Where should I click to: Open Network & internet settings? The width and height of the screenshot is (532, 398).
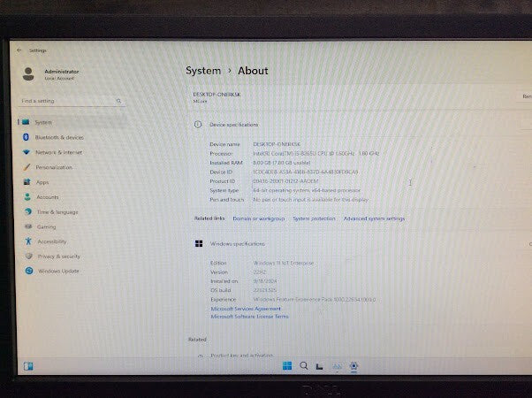58,152
